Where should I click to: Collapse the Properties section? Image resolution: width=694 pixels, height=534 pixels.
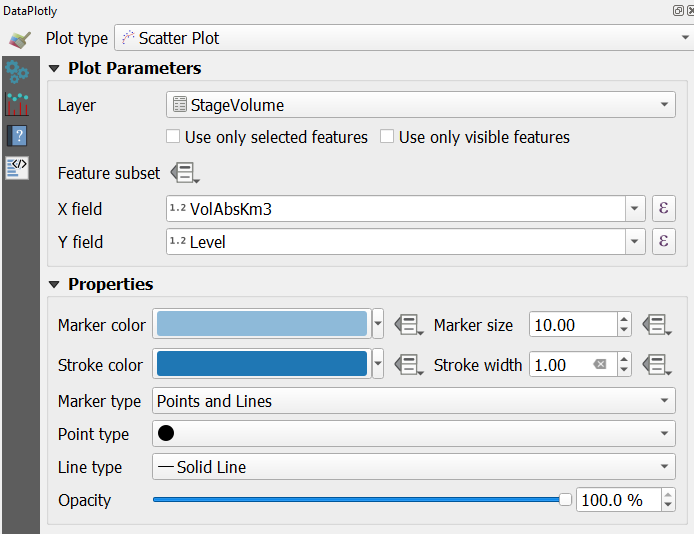[54, 285]
